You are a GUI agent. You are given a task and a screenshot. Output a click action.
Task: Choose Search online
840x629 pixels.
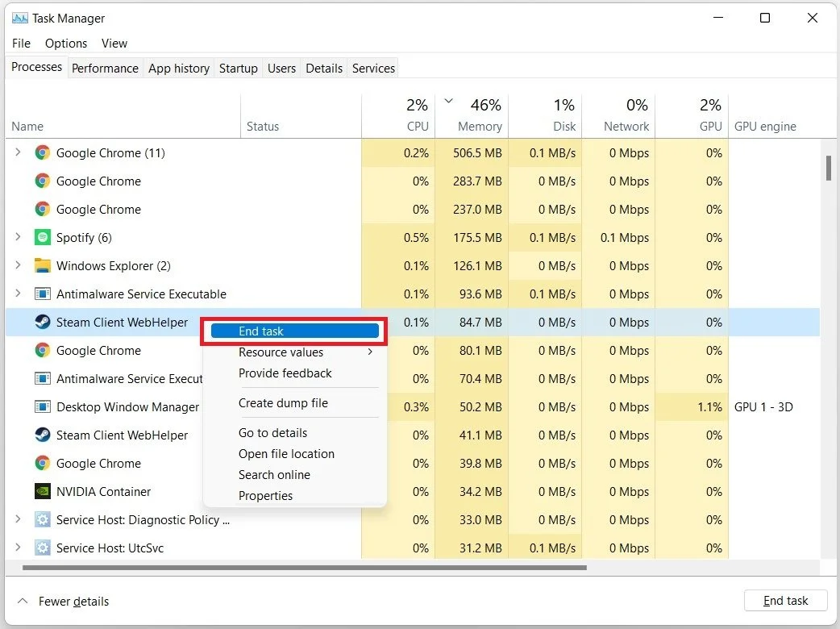pyautogui.click(x=294, y=475)
